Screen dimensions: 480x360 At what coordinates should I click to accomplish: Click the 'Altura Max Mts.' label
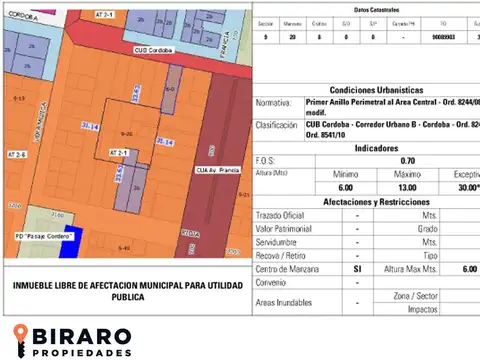tap(410, 269)
